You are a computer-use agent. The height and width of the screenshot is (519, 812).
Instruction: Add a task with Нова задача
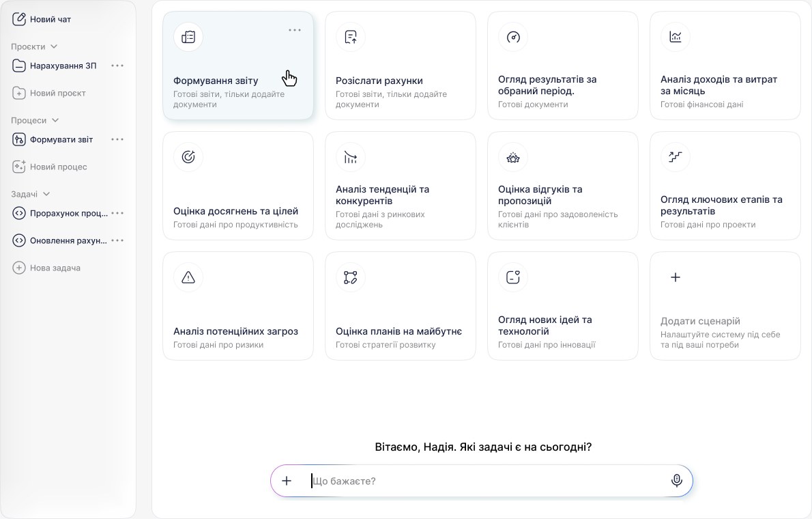(46, 268)
